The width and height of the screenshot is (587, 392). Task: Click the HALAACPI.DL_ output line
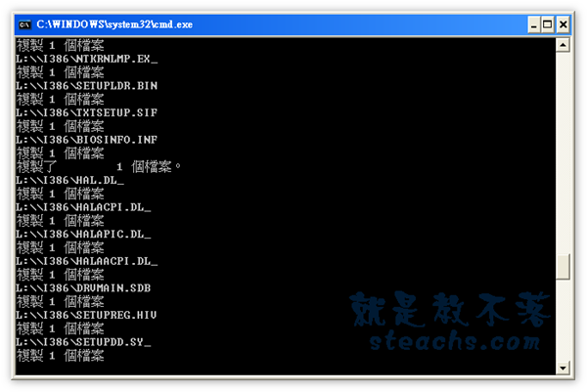coord(86,261)
